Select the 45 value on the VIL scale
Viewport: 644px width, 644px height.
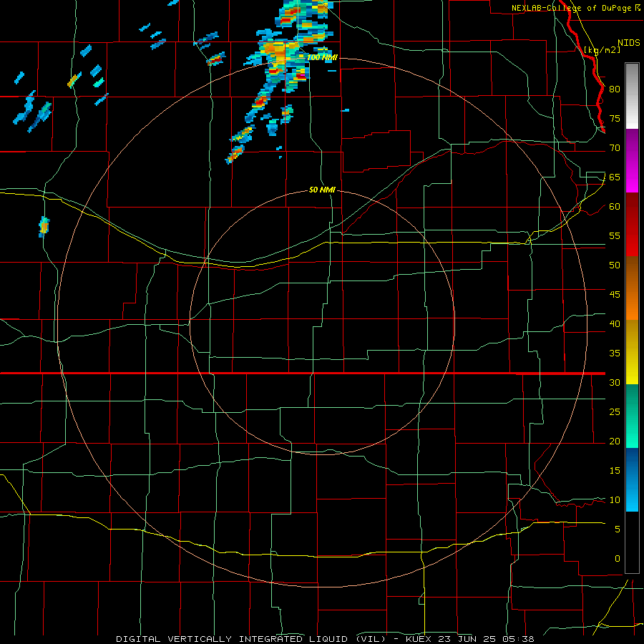point(615,295)
